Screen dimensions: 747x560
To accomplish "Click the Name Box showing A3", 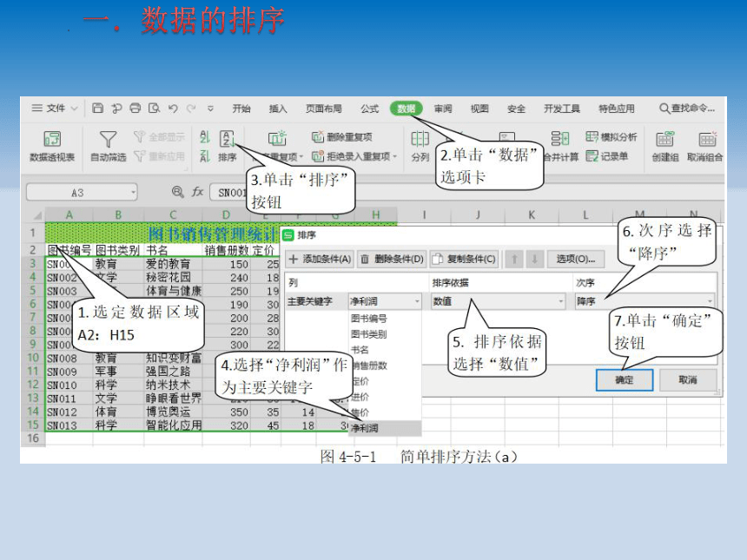I will 82,193.
